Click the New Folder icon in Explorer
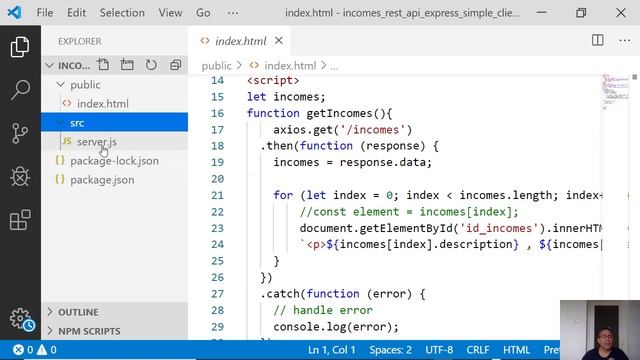The height and width of the screenshot is (360, 640). pos(127,65)
